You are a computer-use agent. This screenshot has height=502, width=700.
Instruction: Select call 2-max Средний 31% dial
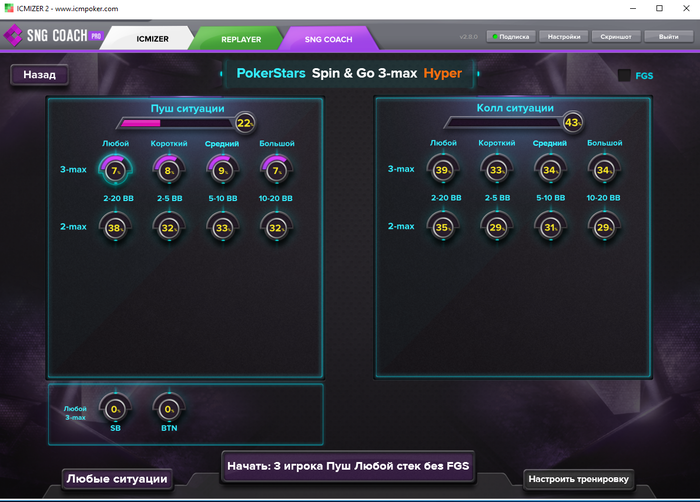click(x=550, y=227)
